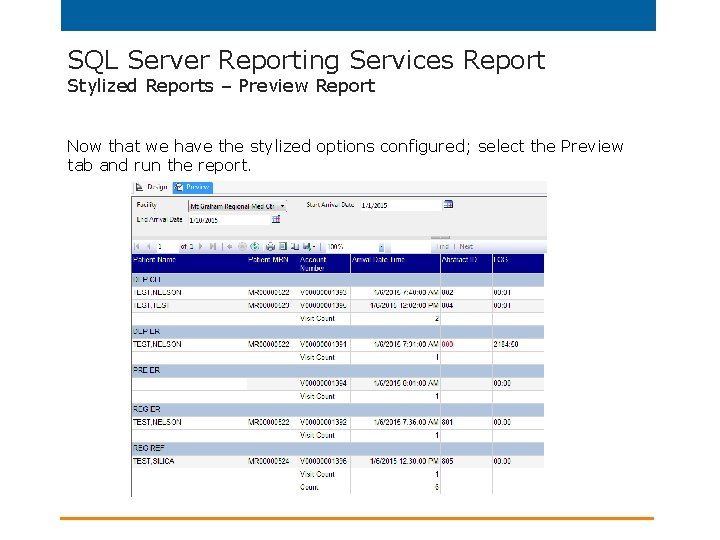Select TEST,SILICA patient name cell
This screenshot has height=540, width=720.
pos(154,461)
